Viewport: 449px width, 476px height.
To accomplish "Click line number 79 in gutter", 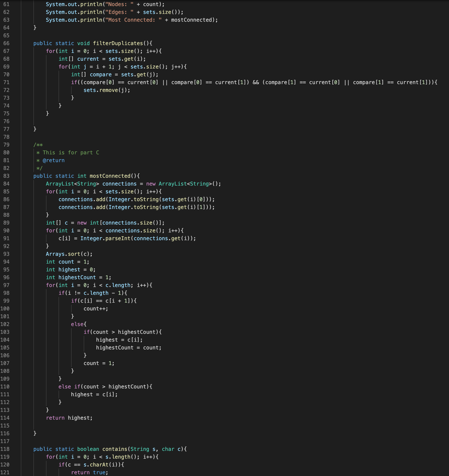I will pos(6,145).
